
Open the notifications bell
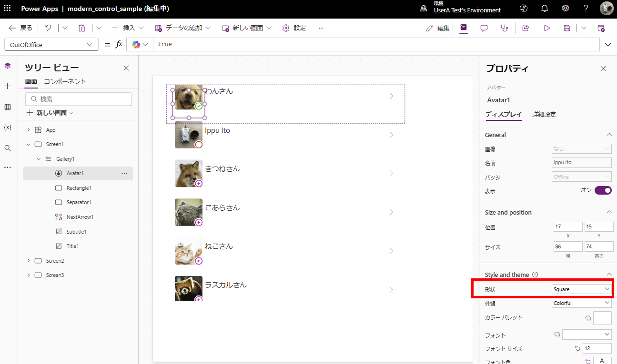pyautogui.click(x=544, y=9)
